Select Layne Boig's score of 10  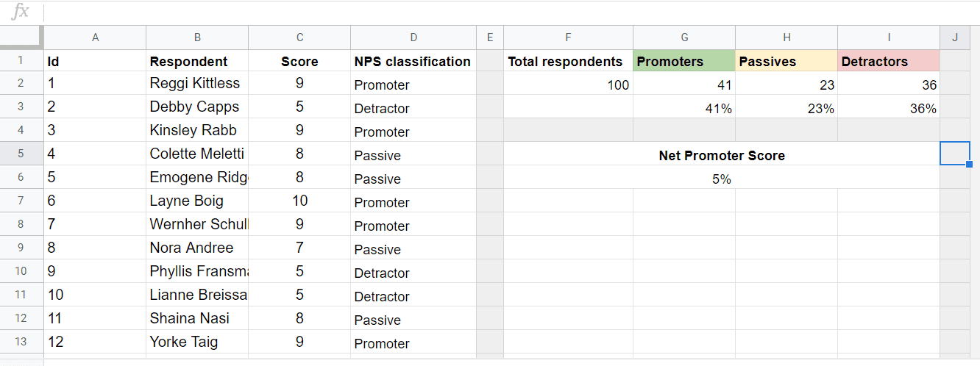pos(299,201)
